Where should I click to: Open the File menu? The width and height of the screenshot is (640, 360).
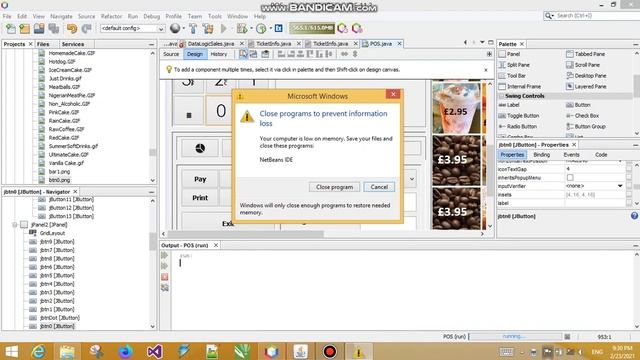tap(7, 16)
